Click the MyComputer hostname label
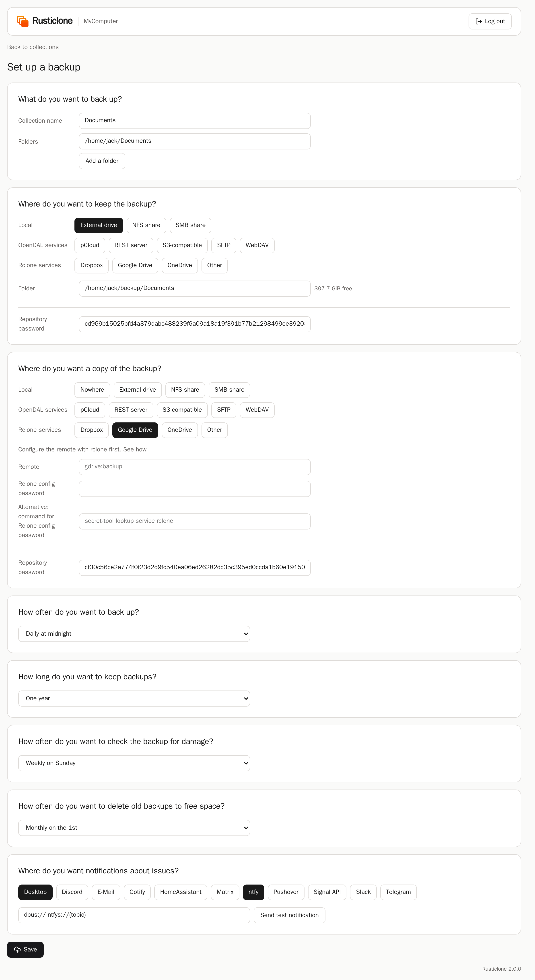The image size is (535, 980). [x=101, y=21]
